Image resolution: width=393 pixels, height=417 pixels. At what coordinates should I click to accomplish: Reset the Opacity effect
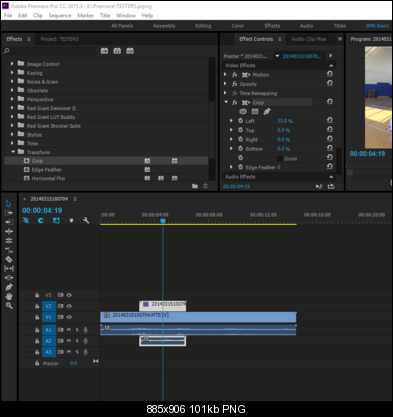tap(330, 83)
